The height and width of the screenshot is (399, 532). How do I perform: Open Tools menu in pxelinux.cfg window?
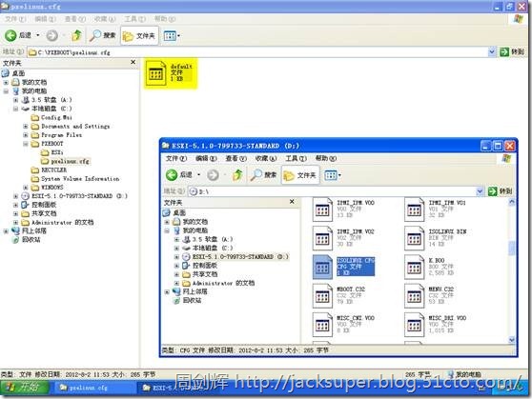(134, 19)
